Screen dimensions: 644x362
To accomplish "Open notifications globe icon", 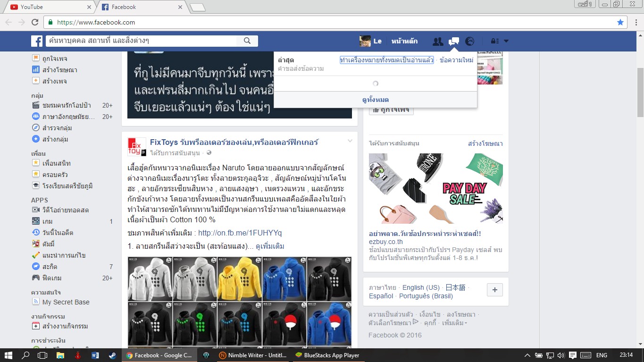I will pyautogui.click(x=469, y=41).
